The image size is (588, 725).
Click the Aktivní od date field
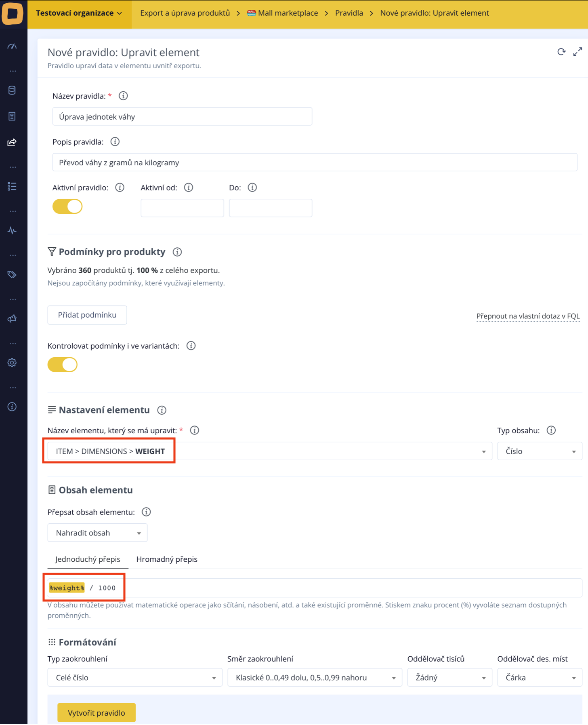coord(182,208)
